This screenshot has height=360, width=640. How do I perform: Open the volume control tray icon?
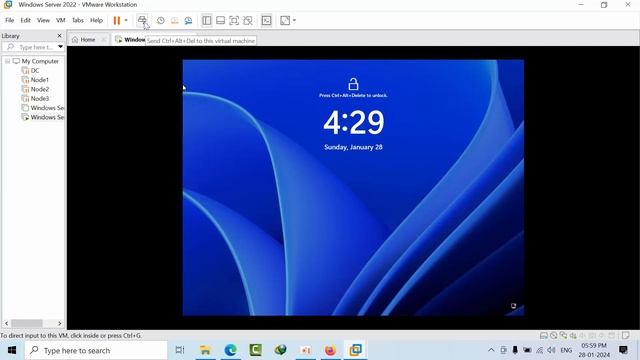pos(551,350)
